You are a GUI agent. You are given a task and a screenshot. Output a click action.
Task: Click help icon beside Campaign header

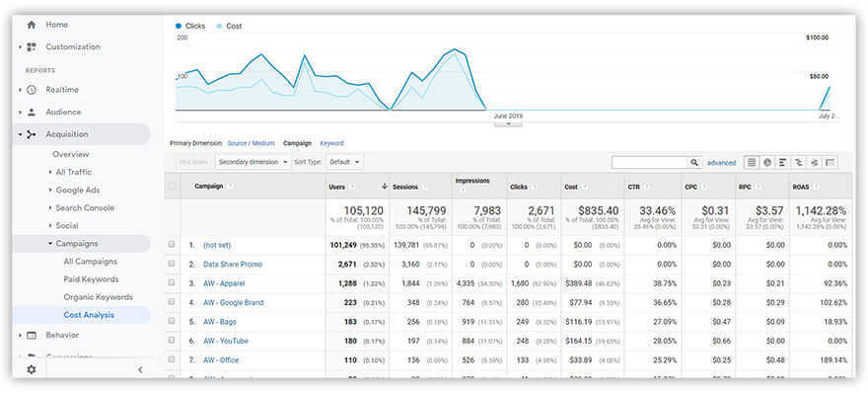click(230, 187)
